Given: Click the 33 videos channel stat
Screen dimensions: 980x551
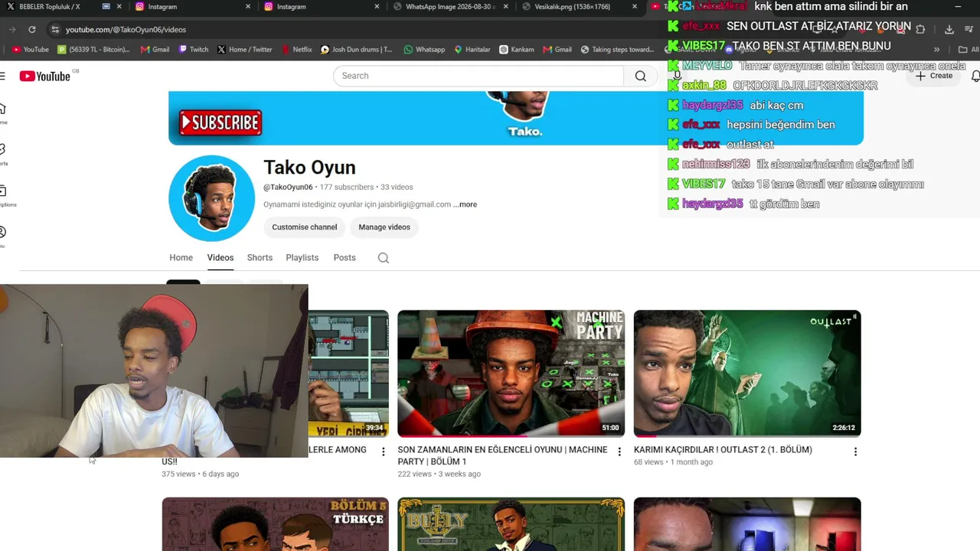Looking at the screenshot, I should [x=397, y=187].
